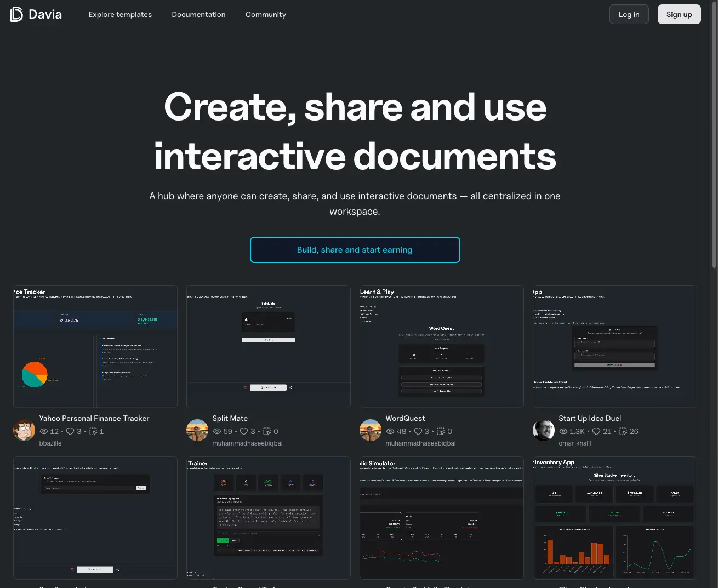Click bbazille's profile avatar

coord(24,431)
